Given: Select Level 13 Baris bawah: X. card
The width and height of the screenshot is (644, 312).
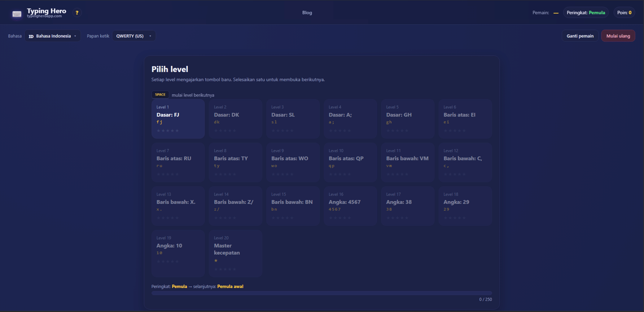Looking at the screenshot, I should (x=178, y=206).
